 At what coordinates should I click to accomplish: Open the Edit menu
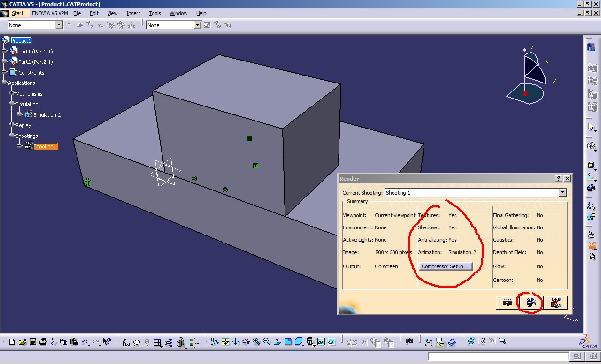point(94,13)
